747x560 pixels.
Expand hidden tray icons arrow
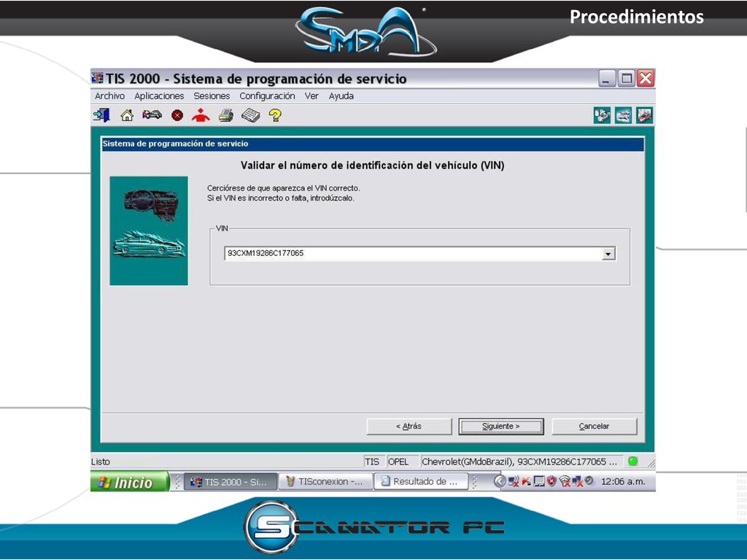coord(499,481)
